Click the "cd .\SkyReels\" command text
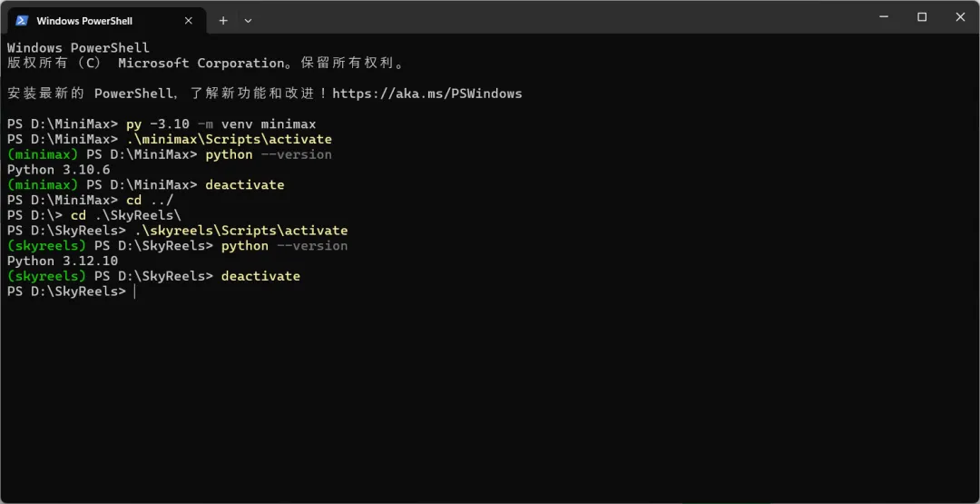Image resolution: width=980 pixels, height=504 pixels. pos(126,215)
